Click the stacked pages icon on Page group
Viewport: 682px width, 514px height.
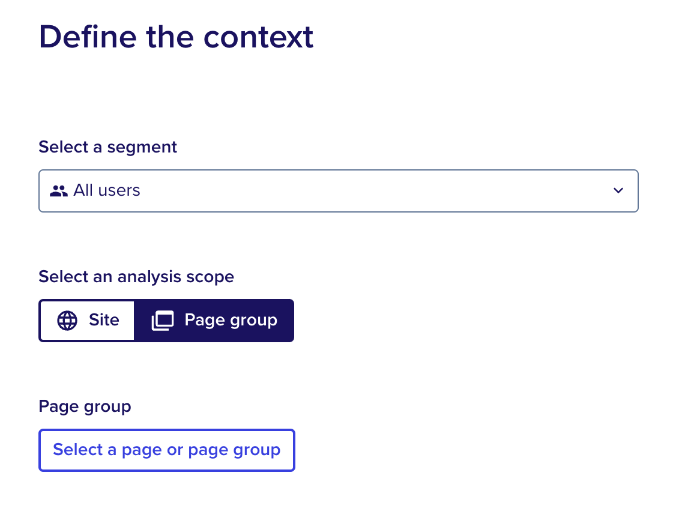click(x=163, y=320)
